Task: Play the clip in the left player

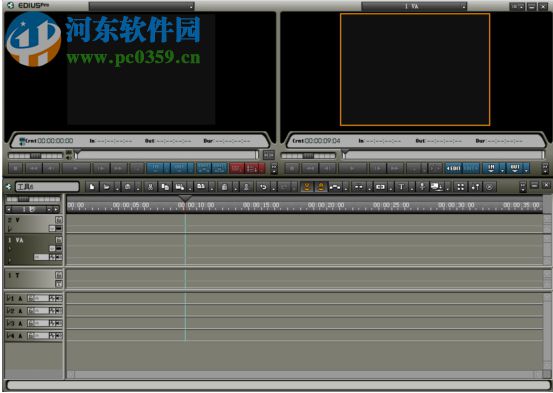Action: click(75, 168)
